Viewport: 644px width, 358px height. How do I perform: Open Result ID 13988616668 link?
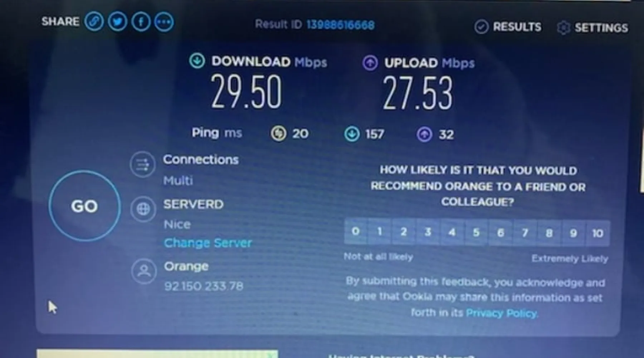pyautogui.click(x=340, y=25)
